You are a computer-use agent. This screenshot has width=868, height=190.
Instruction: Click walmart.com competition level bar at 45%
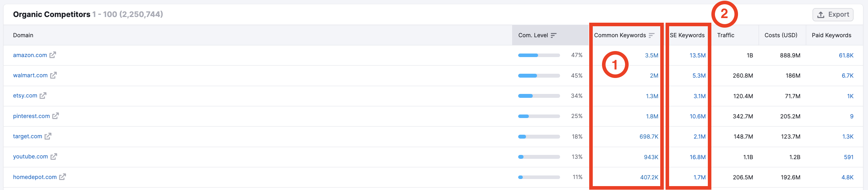click(x=539, y=76)
